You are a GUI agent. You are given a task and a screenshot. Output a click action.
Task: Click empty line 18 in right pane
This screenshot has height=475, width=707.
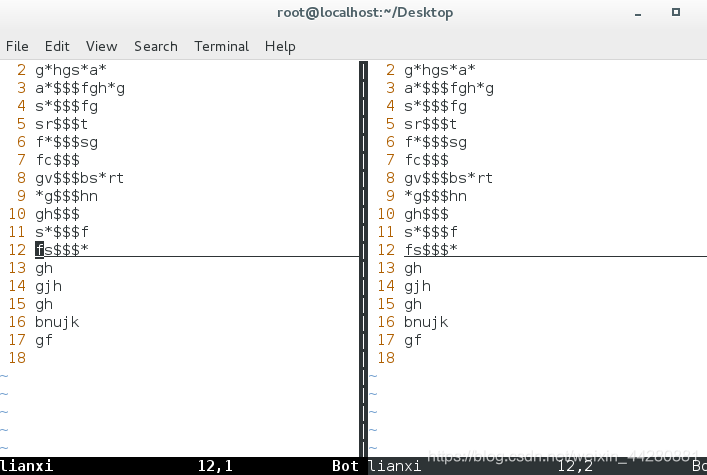(x=537, y=358)
